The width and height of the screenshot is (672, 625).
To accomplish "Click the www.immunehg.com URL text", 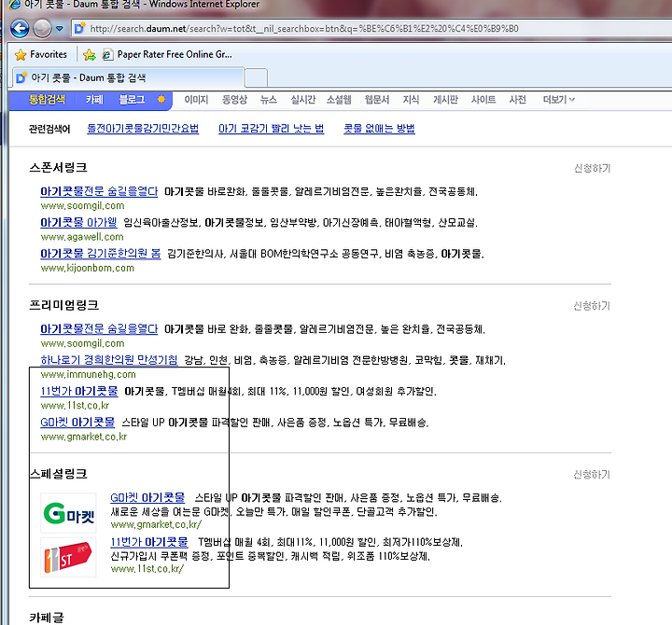I will tap(89, 374).
